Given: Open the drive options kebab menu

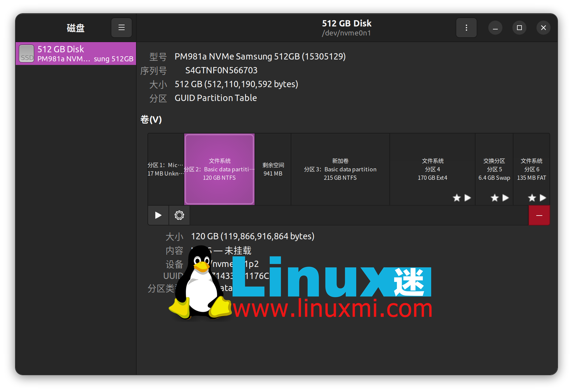Looking at the screenshot, I should (x=466, y=28).
